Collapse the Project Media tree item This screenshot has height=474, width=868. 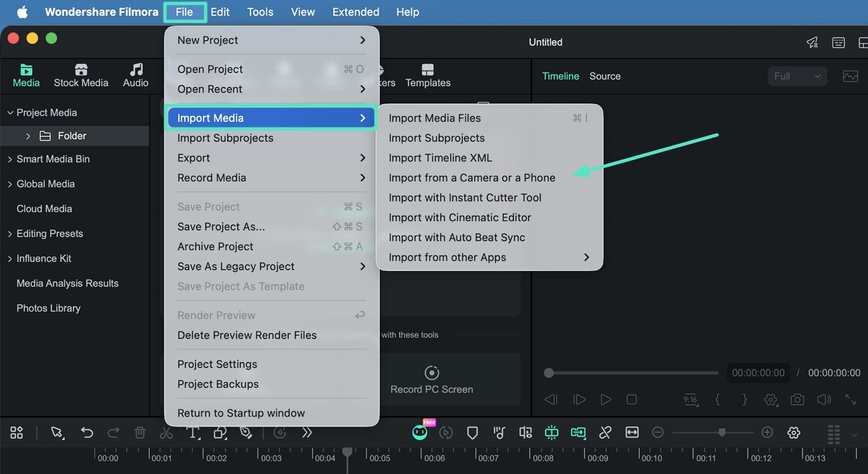click(9, 113)
